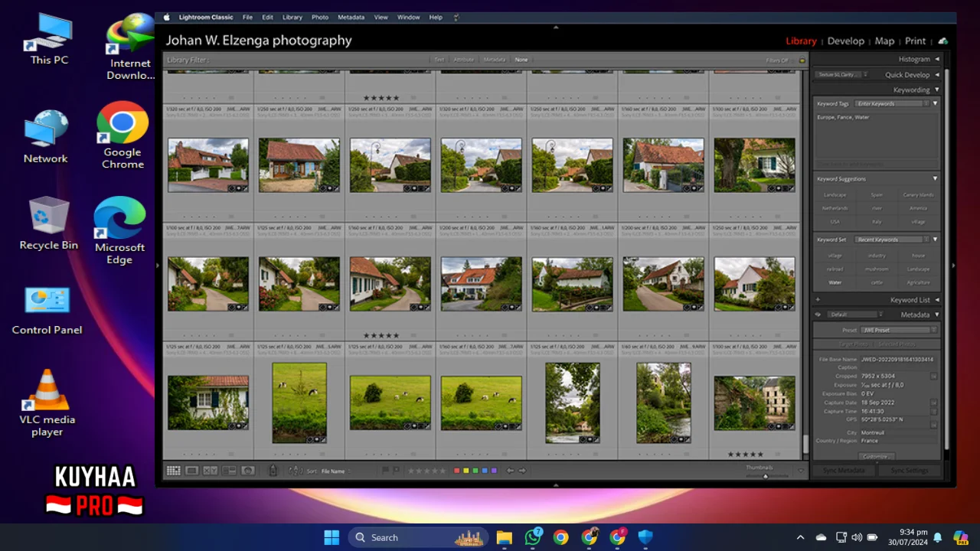Click the Sync Settings button
Screen dimensions: 980x551
tap(910, 471)
